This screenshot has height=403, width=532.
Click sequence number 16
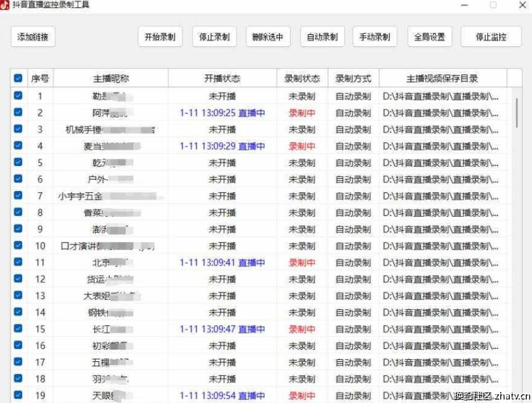pos(40,346)
